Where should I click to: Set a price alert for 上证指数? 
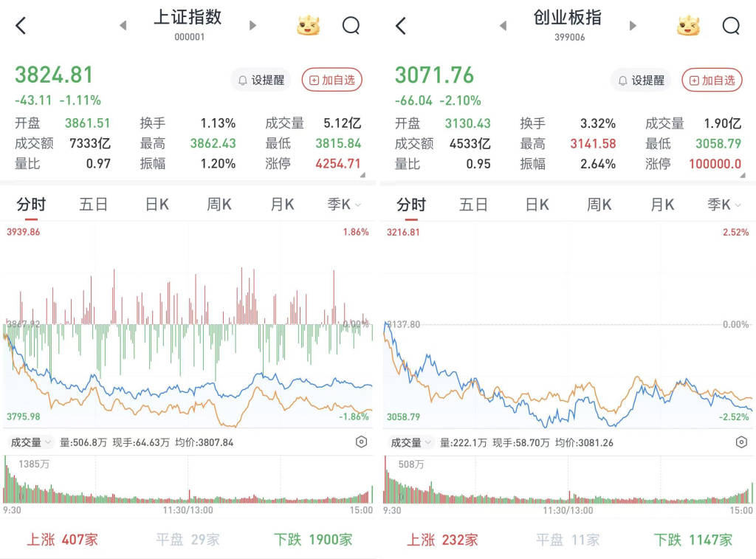261,80
